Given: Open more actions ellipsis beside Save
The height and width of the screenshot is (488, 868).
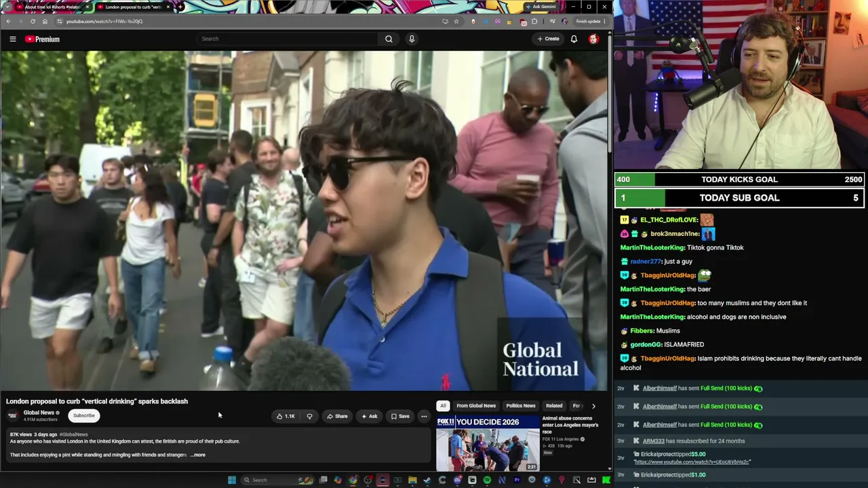Looking at the screenshot, I should click(424, 416).
